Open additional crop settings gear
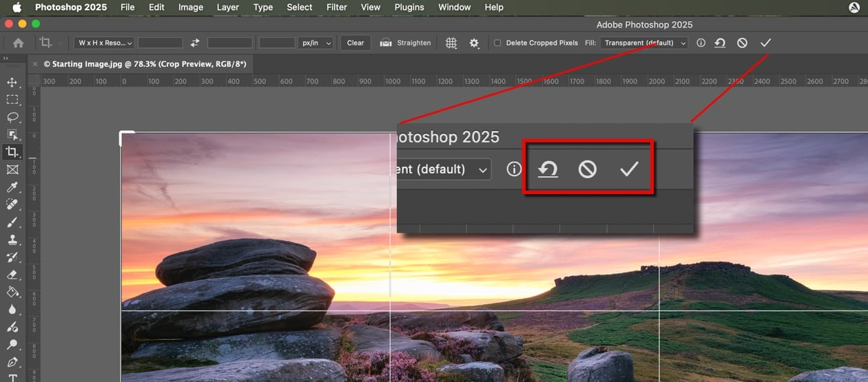The image size is (868, 382). coord(474,43)
